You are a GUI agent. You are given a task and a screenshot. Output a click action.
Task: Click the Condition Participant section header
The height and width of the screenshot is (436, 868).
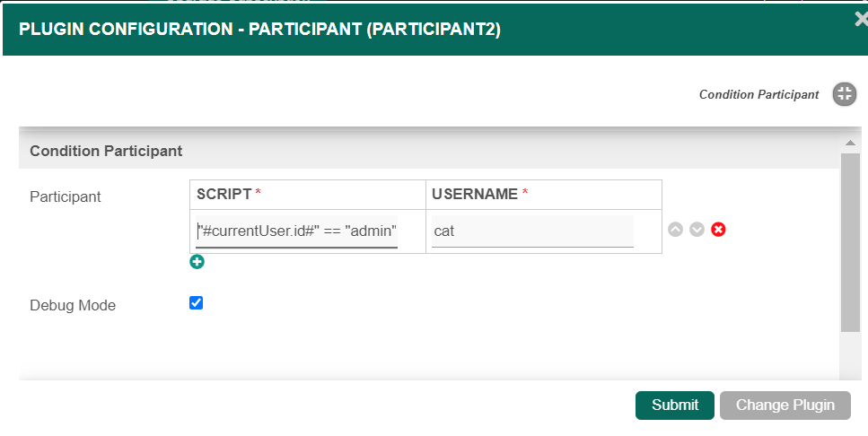coord(106,151)
